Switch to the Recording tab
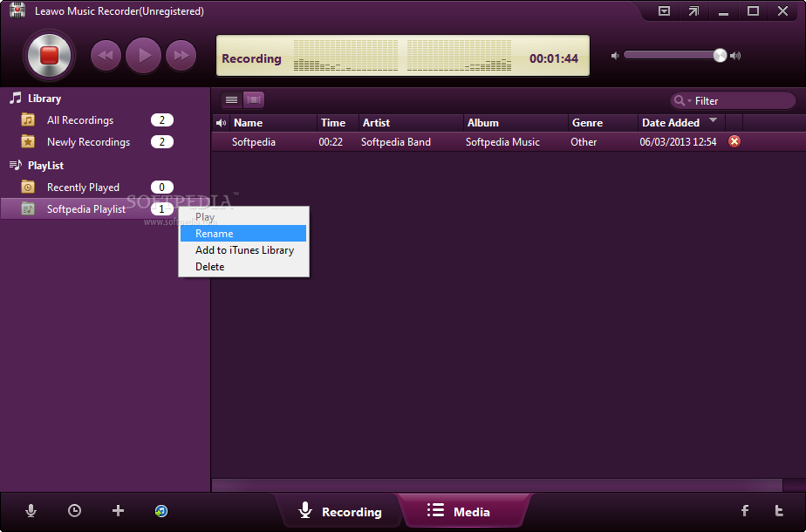806x532 pixels. tap(340, 511)
